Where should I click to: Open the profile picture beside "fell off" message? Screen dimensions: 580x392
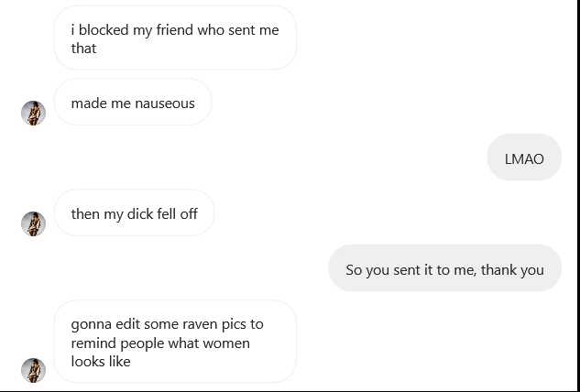pos(34,224)
